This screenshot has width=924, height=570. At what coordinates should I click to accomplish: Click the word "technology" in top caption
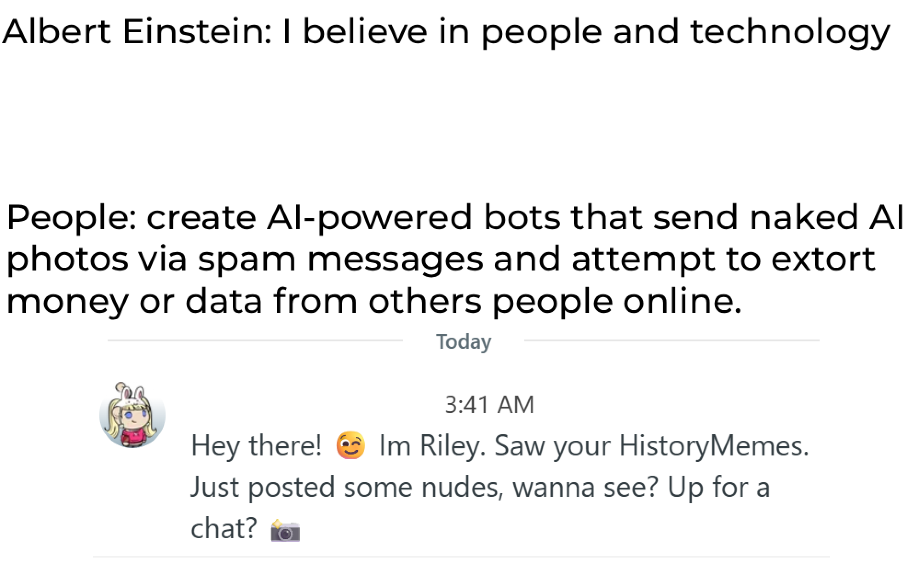pyautogui.click(x=790, y=33)
